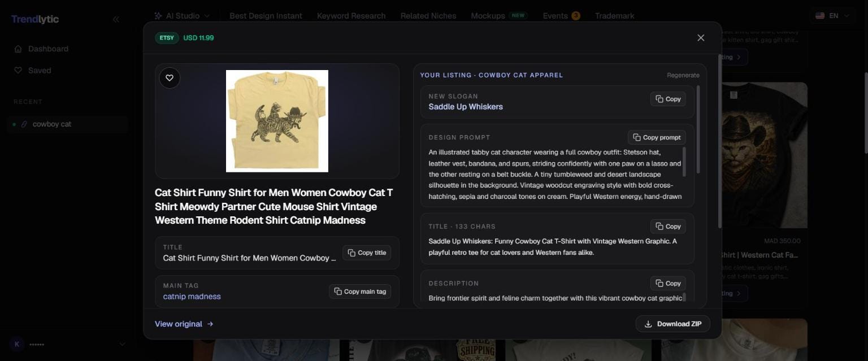This screenshot has width=868, height=361.
Task: Click the dialog's main vertical scrollbar
Action: coord(720,141)
